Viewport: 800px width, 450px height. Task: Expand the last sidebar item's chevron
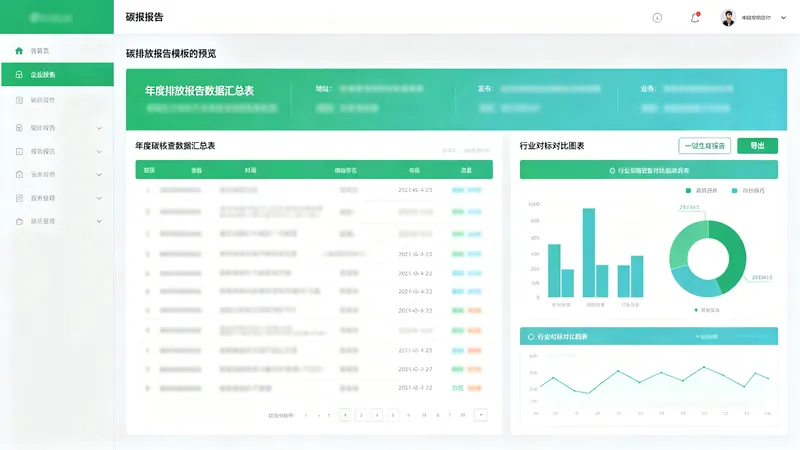pyautogui.click(x=99, y=221)
